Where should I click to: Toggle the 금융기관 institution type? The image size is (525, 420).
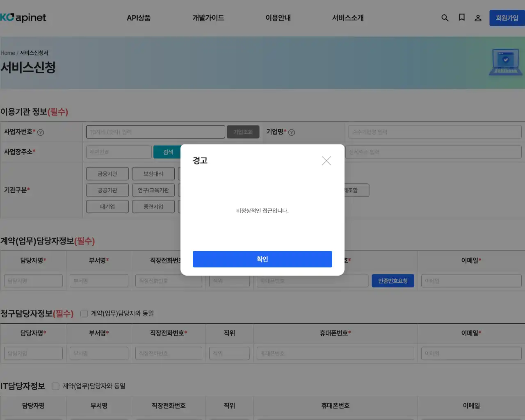(x=107, y=173)
